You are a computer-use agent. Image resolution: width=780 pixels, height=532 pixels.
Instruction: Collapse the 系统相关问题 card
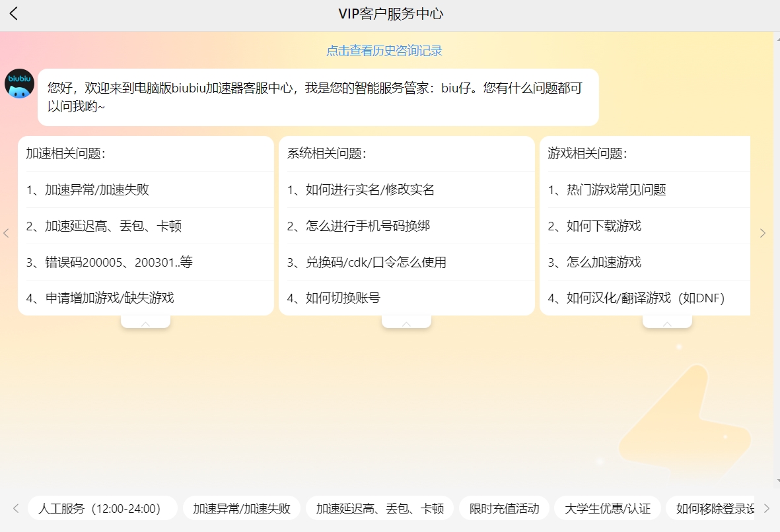[406, 323]
